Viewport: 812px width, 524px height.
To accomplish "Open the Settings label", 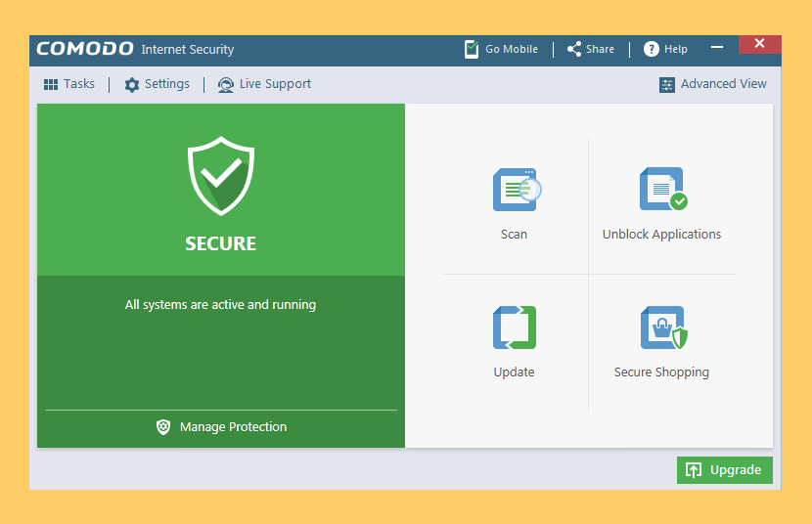I will pyautogui.click(x=167, y=84).
